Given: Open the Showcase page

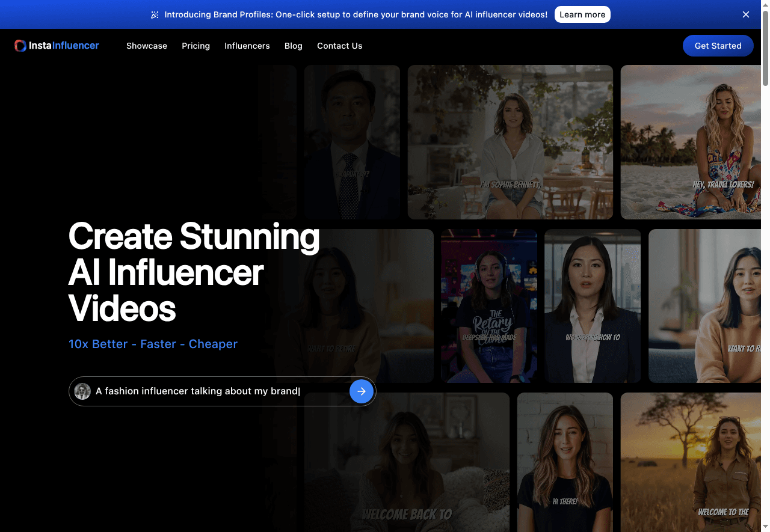Looking at the screenshot, I should click(146, 46).
